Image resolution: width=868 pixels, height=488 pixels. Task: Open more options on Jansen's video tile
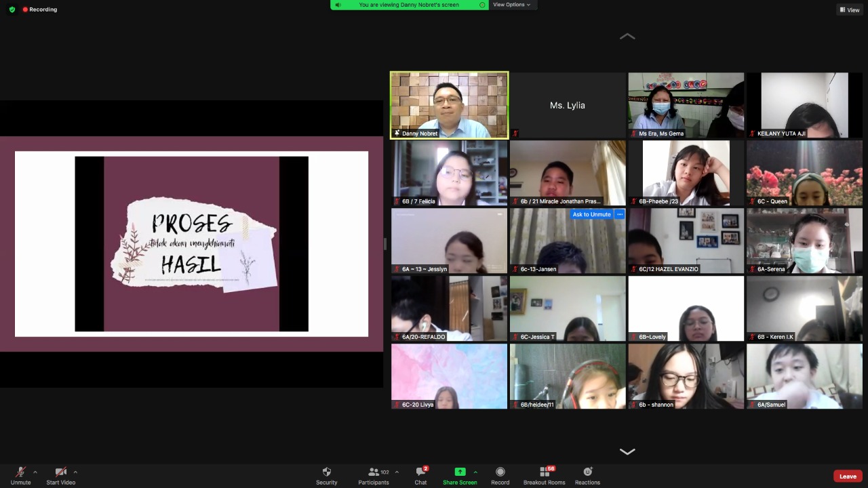[620, 214]
